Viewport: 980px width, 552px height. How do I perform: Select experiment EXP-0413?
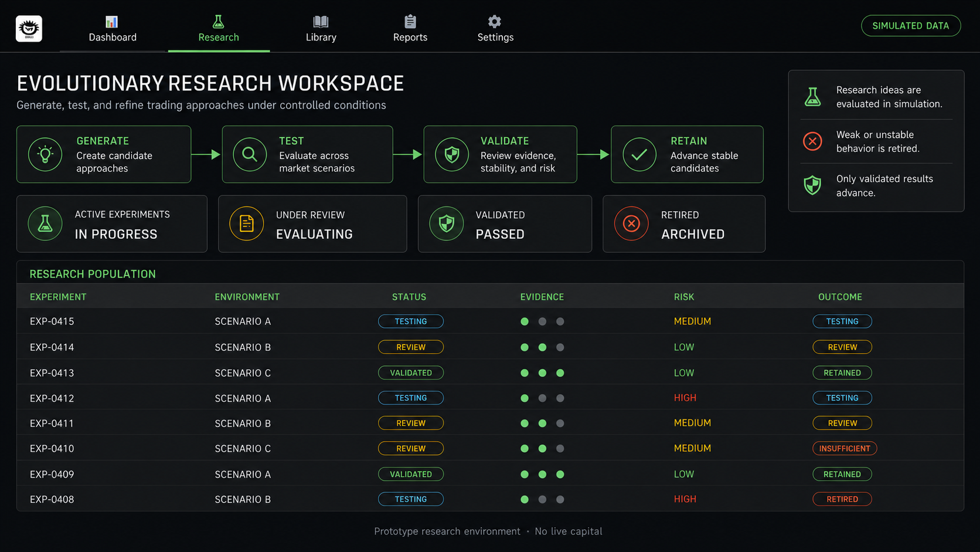[490, 372]
